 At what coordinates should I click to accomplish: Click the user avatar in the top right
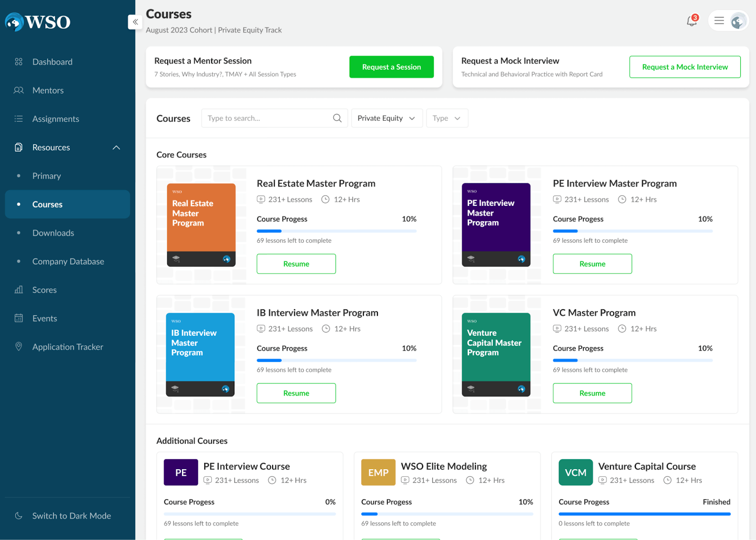point(738,21)
